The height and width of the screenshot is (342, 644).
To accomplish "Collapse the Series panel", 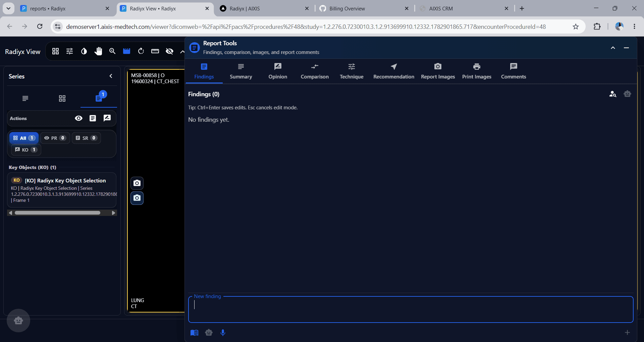I will pos(111,76).
